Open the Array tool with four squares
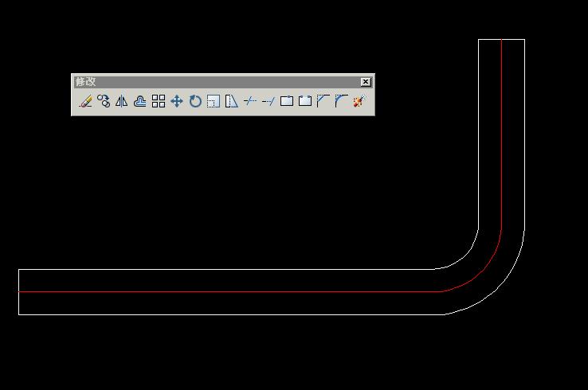588x390 pixels. click(159, 101)
